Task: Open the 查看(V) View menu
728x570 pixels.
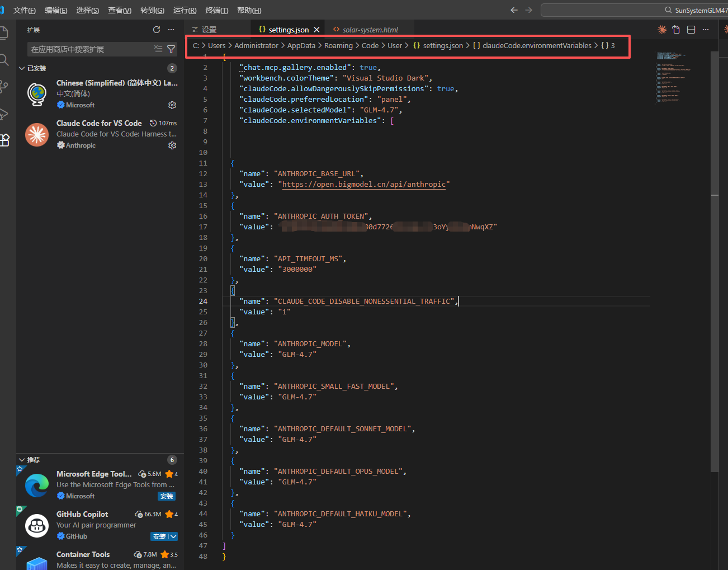Action: (x=120, y=10)
